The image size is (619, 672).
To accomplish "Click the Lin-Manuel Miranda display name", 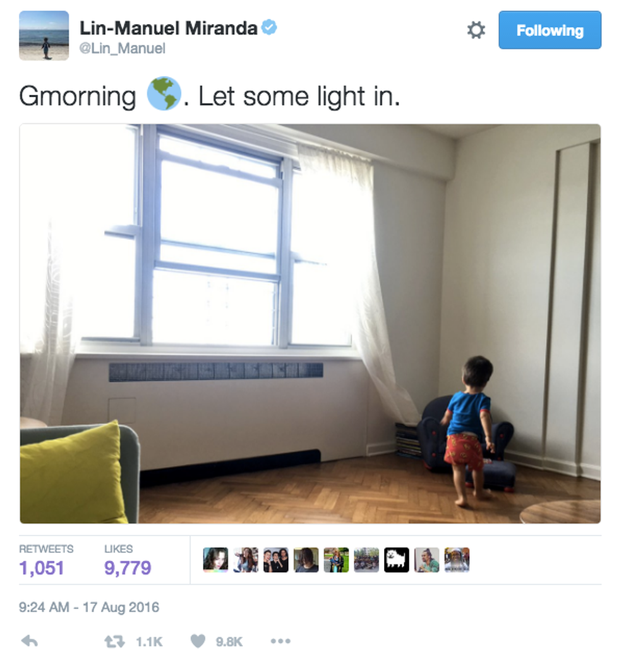I will (x=169, y=28).
